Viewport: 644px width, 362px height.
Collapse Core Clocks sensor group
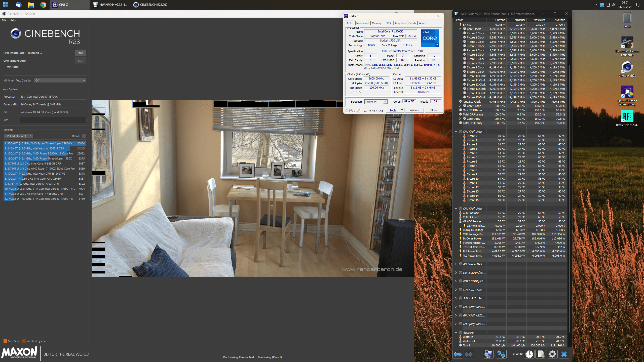point(460,29)
